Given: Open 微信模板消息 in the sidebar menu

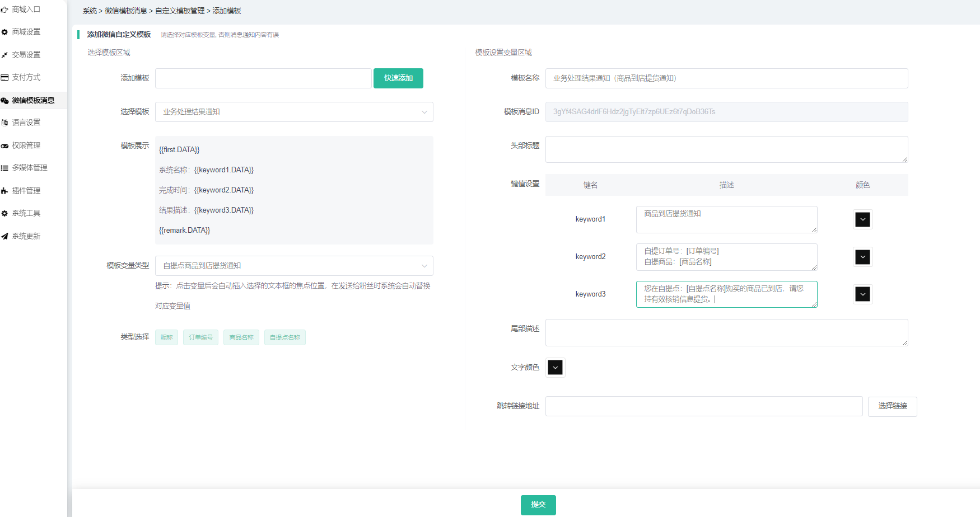Looking at the screenshot, I should (33, 100).
